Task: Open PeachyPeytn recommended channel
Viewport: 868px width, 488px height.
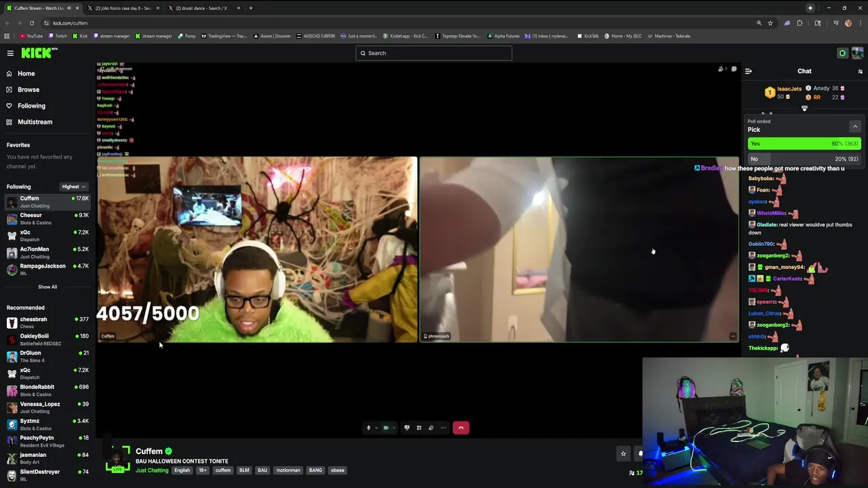Action: click(47, 441)
